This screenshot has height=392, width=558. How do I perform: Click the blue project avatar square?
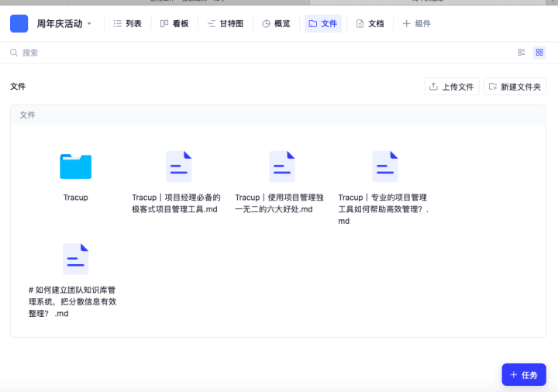click(19, 23)
